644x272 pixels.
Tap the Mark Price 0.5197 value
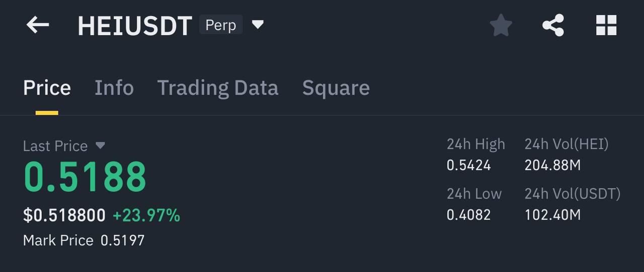pyautogui.click(x=123, y=240)
